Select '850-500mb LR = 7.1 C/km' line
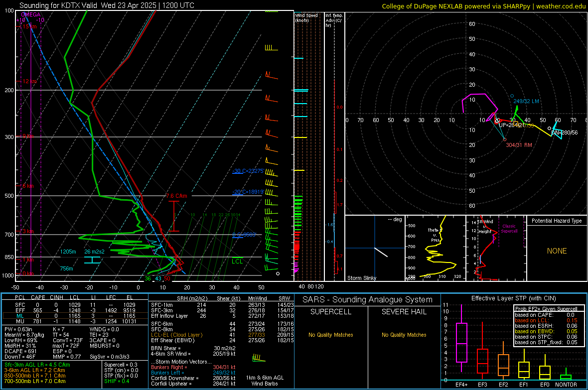588x390 pixels. pos(35,376)
